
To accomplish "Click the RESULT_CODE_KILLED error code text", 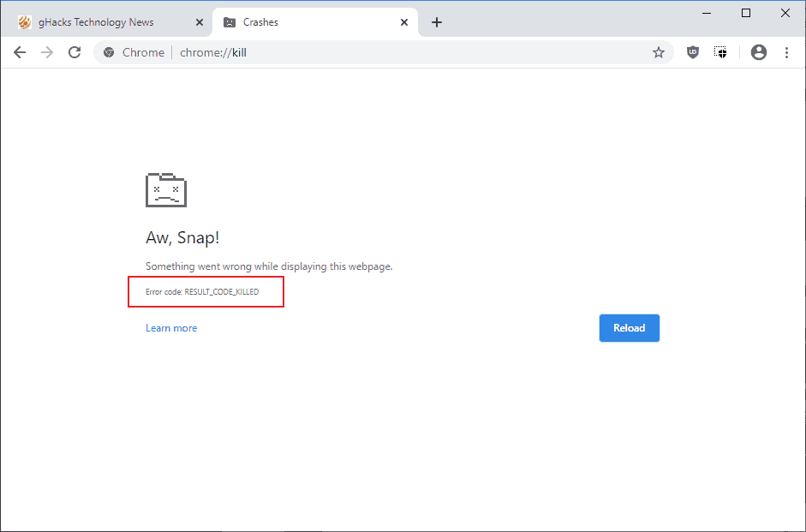I will (222, 292).
